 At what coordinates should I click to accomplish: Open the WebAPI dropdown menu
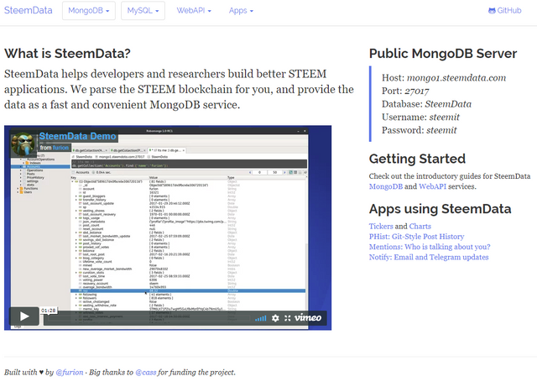coord(194,11)
